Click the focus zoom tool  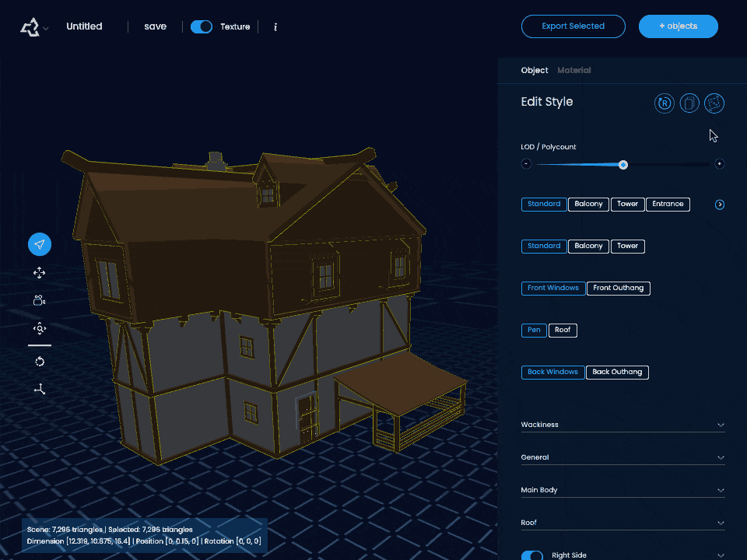pyautogui.click(x=40, y=328)
